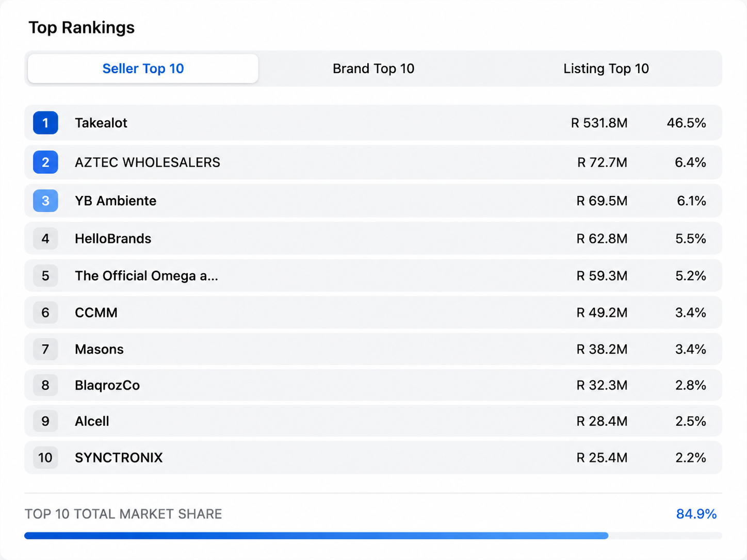Click the rank 5 badge beside The Official Omega
The image size is (747, 560).
pyautogui.click(x=45, y=276)
